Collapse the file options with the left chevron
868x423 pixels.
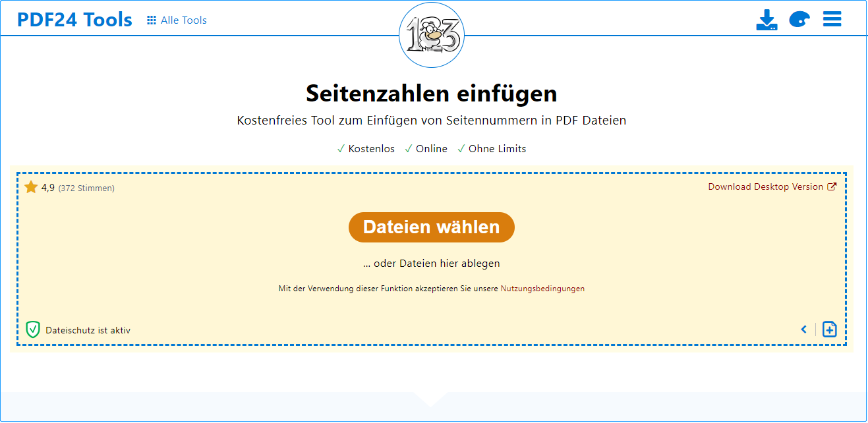coord(803,329)
